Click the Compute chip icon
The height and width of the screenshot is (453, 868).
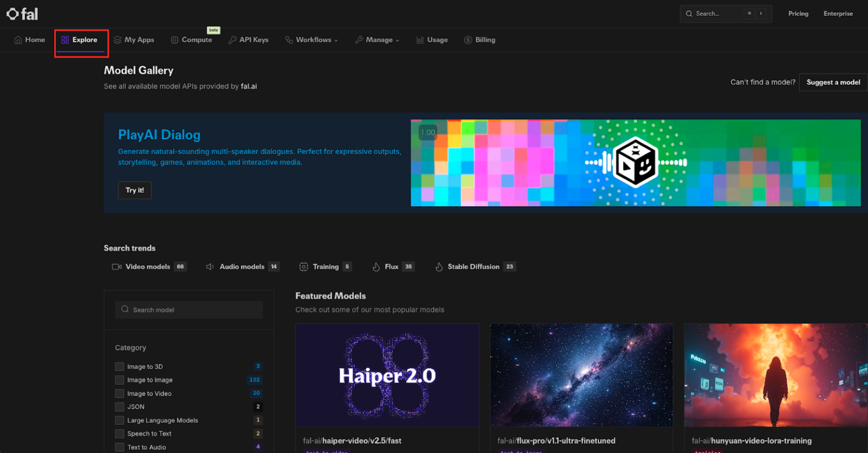(x=175, y=40)
